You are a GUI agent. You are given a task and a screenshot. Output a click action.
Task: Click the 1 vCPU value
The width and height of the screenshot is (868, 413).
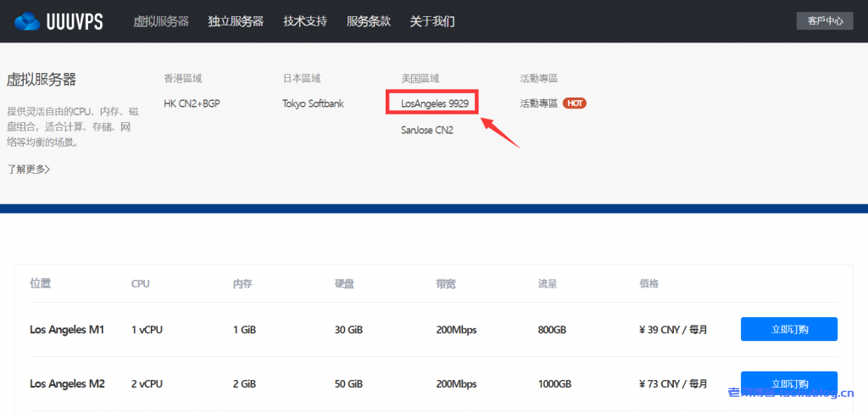[147, 330]
